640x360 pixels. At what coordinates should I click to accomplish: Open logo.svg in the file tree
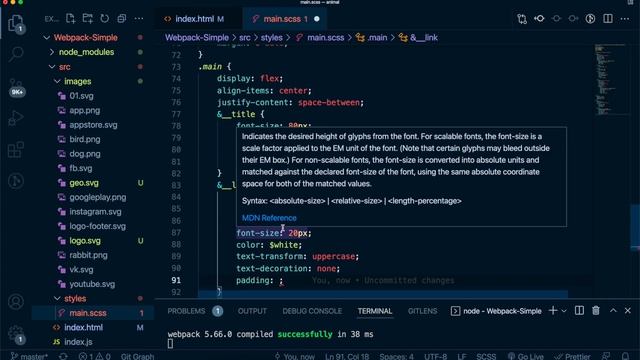[x=85, y=241]
